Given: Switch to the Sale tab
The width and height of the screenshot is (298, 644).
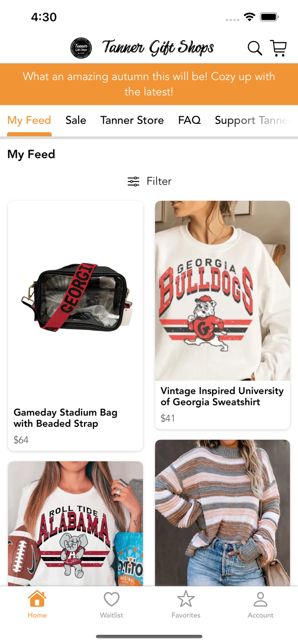Looking at the screenshot, I should 76,121.
